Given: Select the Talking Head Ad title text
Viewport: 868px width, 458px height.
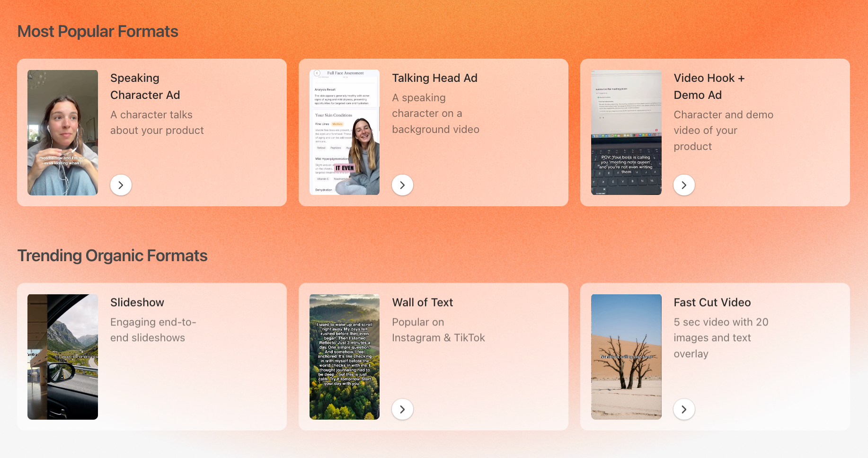Looking at the screenshot, I should coord(434,78).
